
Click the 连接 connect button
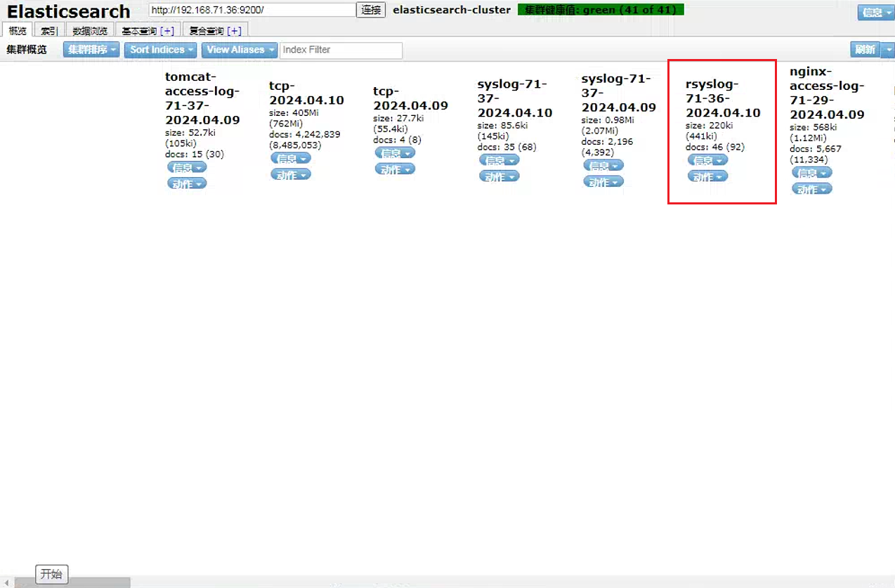tap(372, 10)
